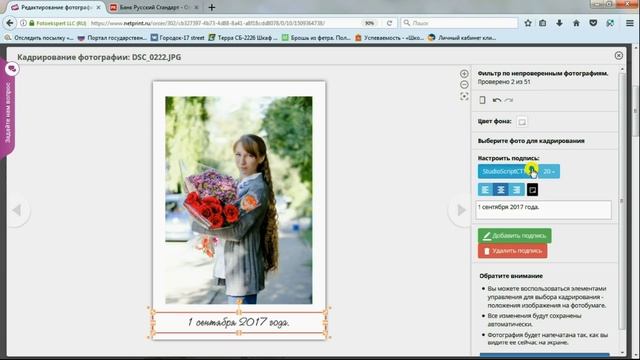Fit photo to frame icon
The image size is (640, 360).
(x=464, y=96)
